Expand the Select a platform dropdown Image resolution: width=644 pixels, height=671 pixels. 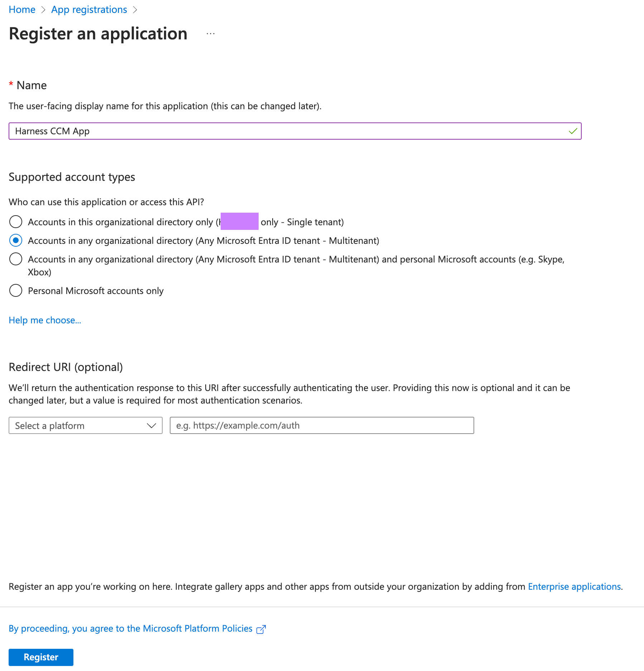85,425
